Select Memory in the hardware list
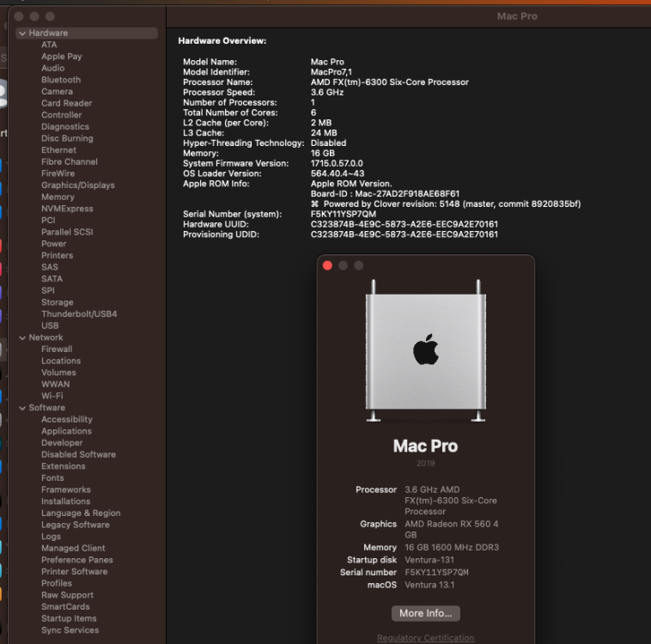 coord(58,197)
